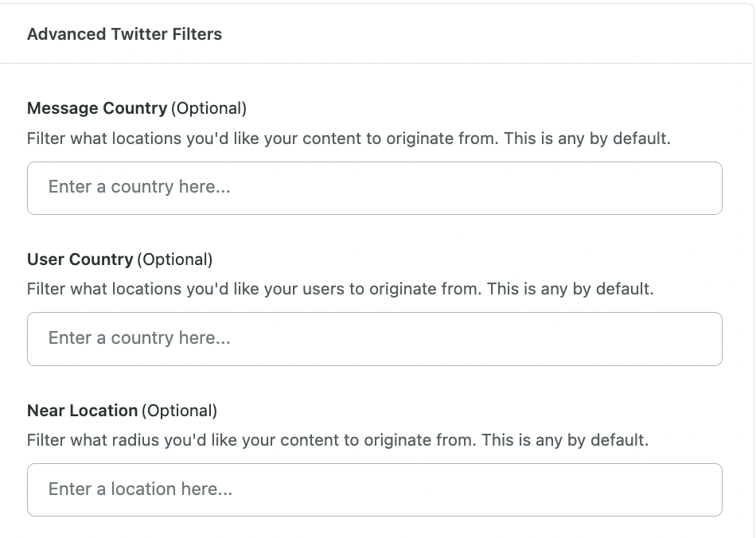Click the Message Country label

97,108
